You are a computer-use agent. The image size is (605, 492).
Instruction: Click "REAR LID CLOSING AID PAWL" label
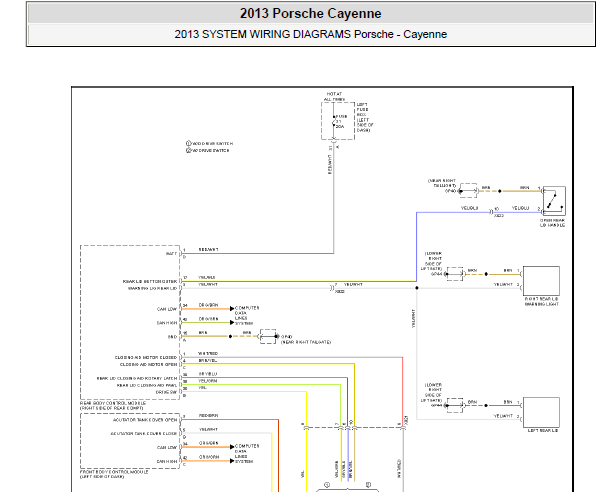point(147,385)
